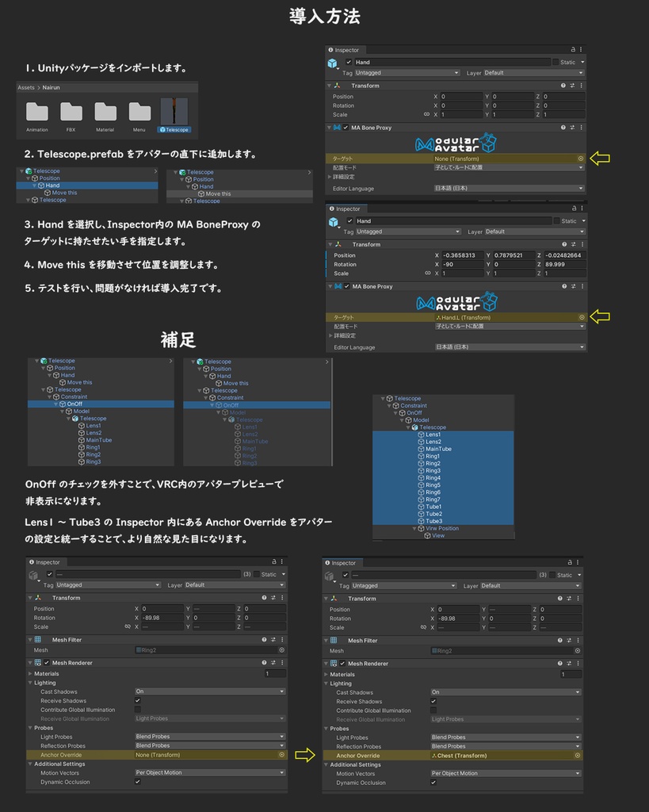649x812 pixels.
Task: Select Ring5 row in hierarchy
Action: pos(443,485)
